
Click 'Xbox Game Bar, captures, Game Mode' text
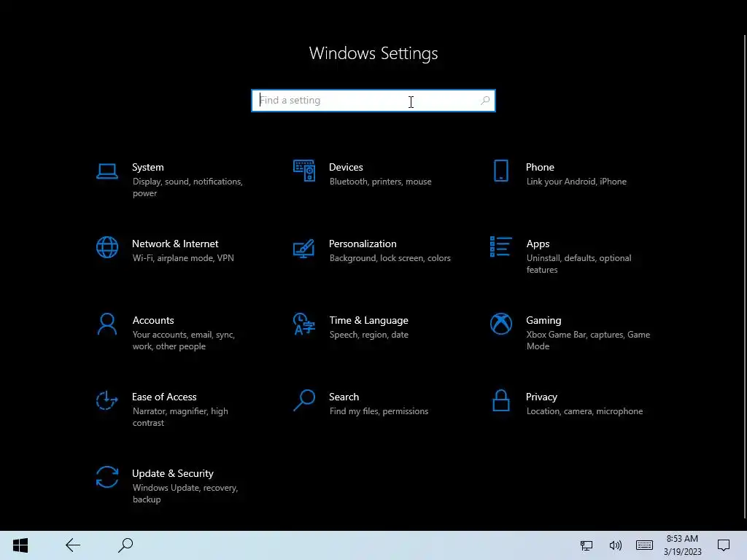point(589,341)
